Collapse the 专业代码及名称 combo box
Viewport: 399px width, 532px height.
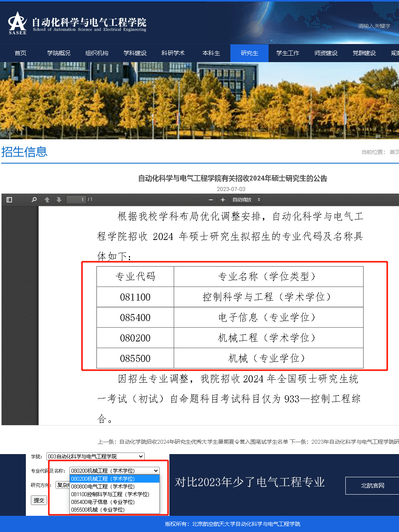(114, 471)
